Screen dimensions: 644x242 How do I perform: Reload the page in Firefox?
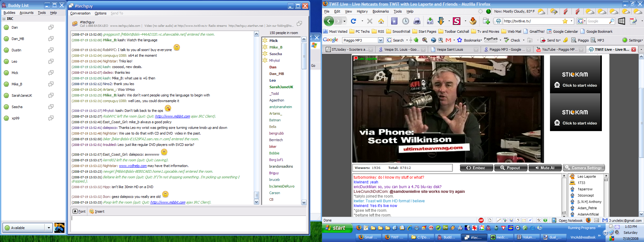coord(353,21)
